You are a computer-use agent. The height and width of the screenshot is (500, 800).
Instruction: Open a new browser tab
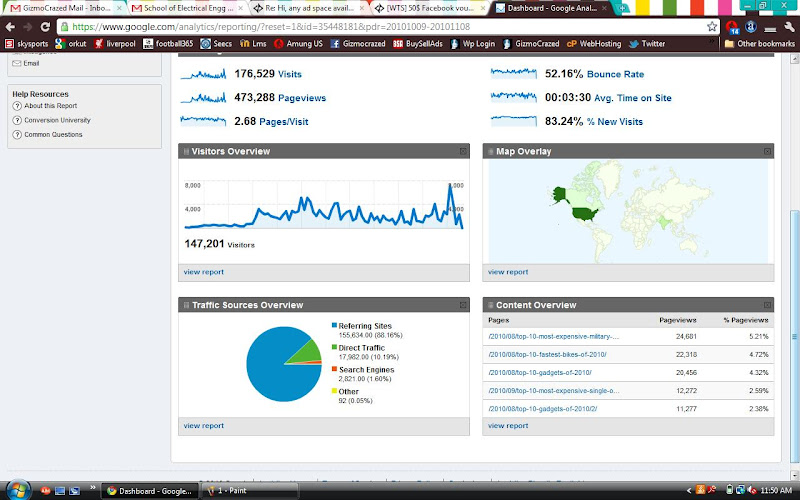click(x=622, y=8)
